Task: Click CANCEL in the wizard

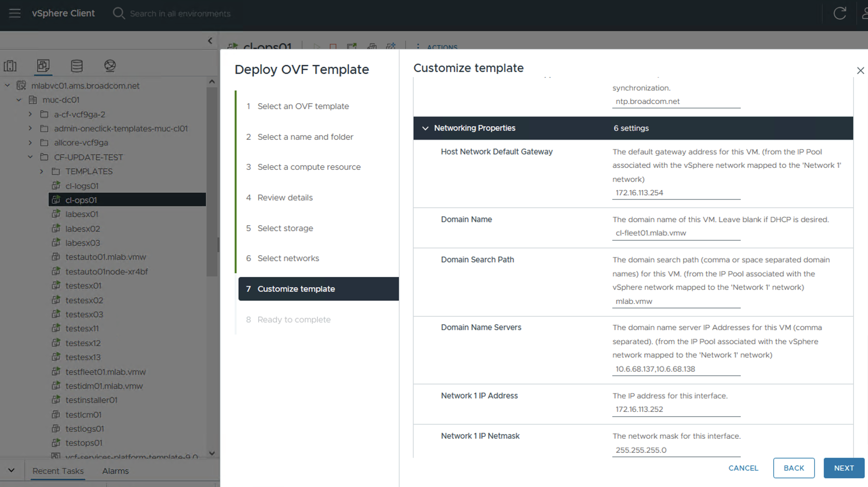Action: [743, 468]
